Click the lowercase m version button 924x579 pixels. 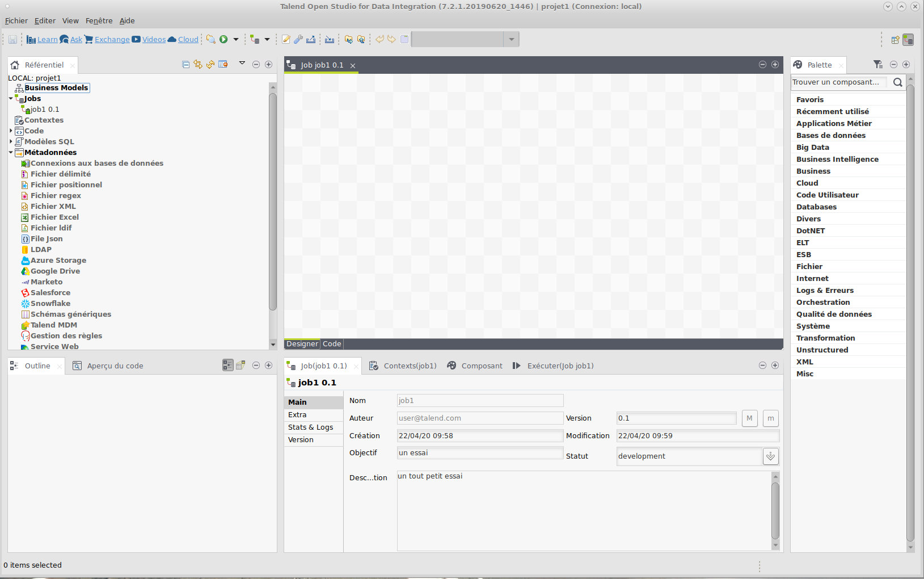coord(770,418)
